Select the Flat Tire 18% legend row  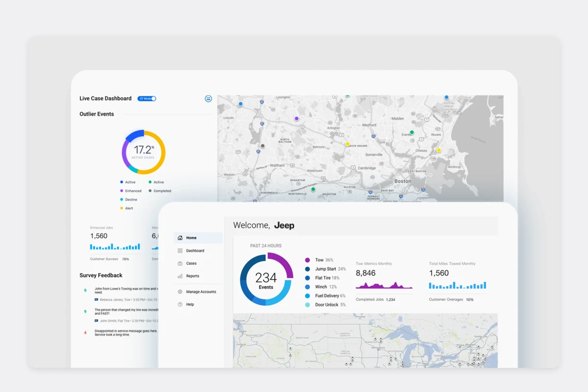tap(322, 278)
